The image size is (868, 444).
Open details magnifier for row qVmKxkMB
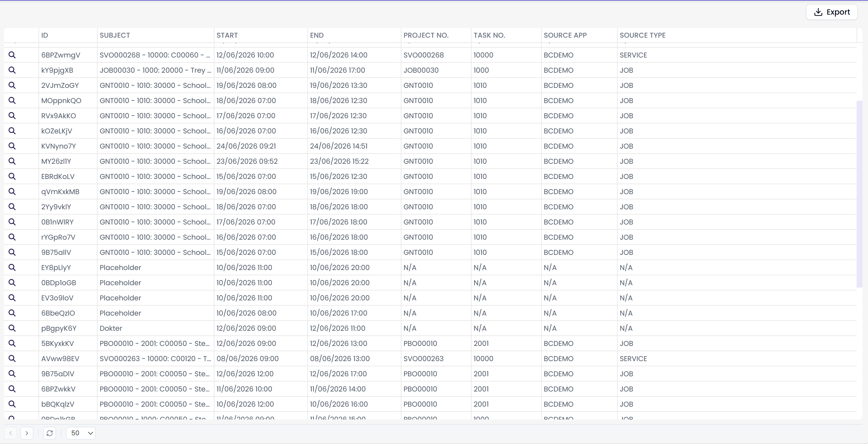12,191
